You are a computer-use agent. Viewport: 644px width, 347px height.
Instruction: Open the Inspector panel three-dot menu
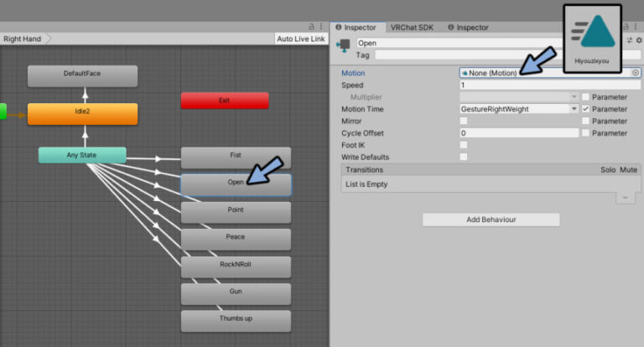coord(636,27)
